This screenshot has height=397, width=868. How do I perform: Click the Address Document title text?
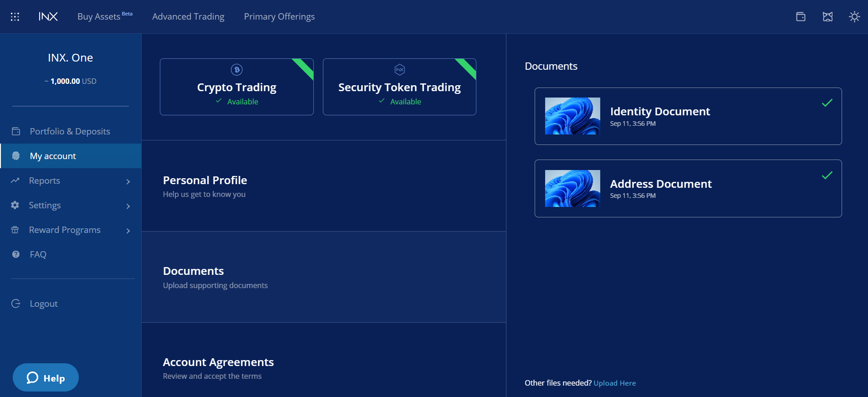(661, 184)
